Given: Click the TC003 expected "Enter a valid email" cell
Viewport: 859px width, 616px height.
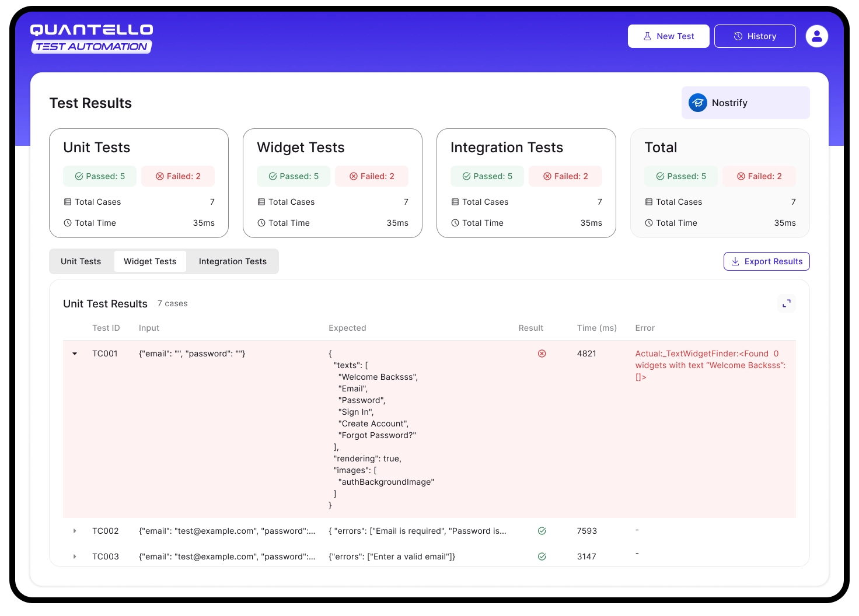Looking at the screenshot, I should click(392, 556).
